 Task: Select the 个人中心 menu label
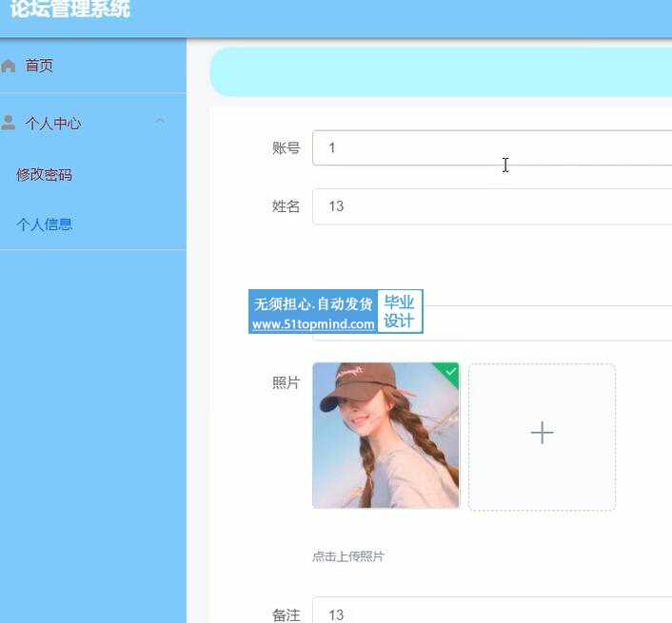[x=53, y=124]
